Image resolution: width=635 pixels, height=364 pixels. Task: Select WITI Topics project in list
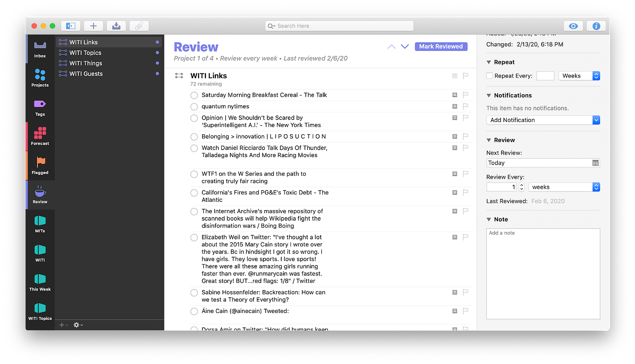[109, 53]
